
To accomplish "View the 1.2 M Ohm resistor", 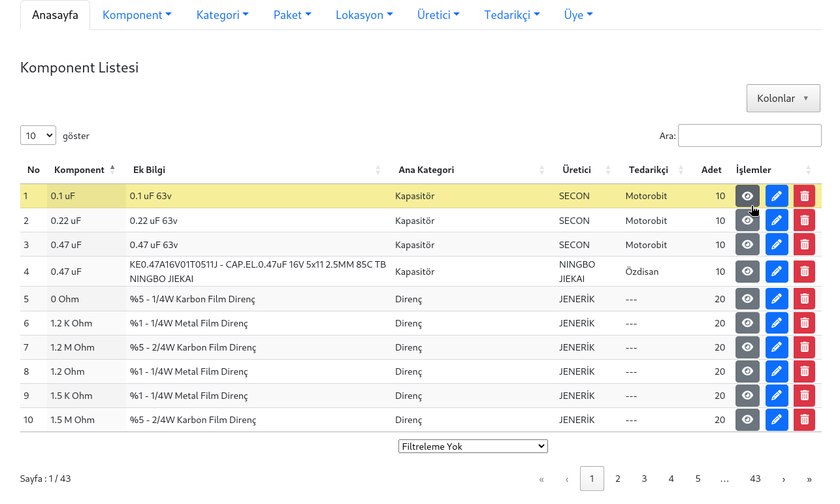I will [747, 347].
